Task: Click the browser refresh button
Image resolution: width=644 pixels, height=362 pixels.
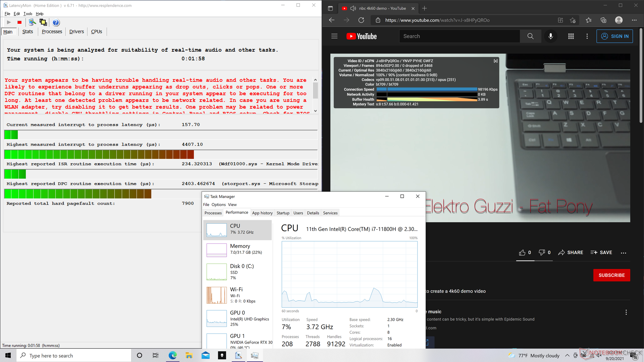Action: click(x=361, y=20)
